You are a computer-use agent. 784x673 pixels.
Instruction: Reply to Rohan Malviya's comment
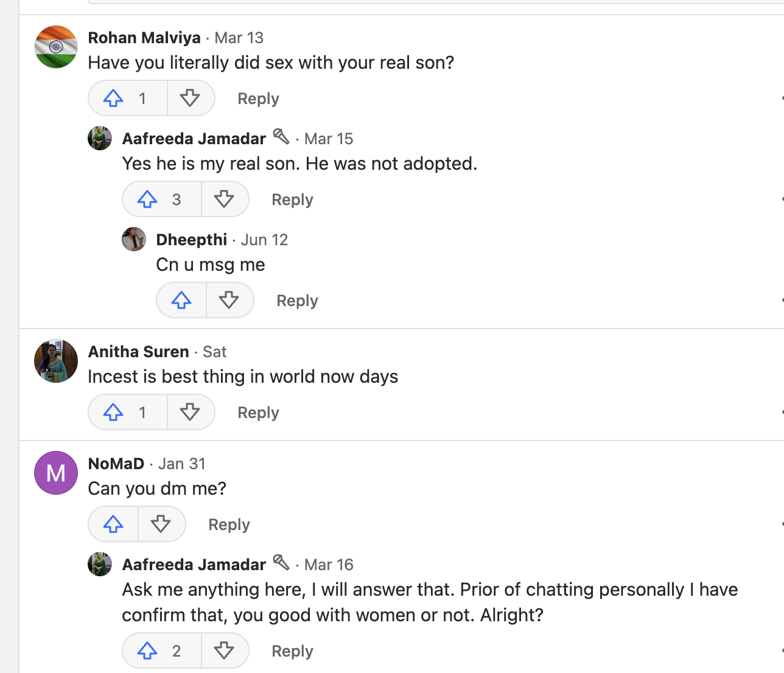258,99
